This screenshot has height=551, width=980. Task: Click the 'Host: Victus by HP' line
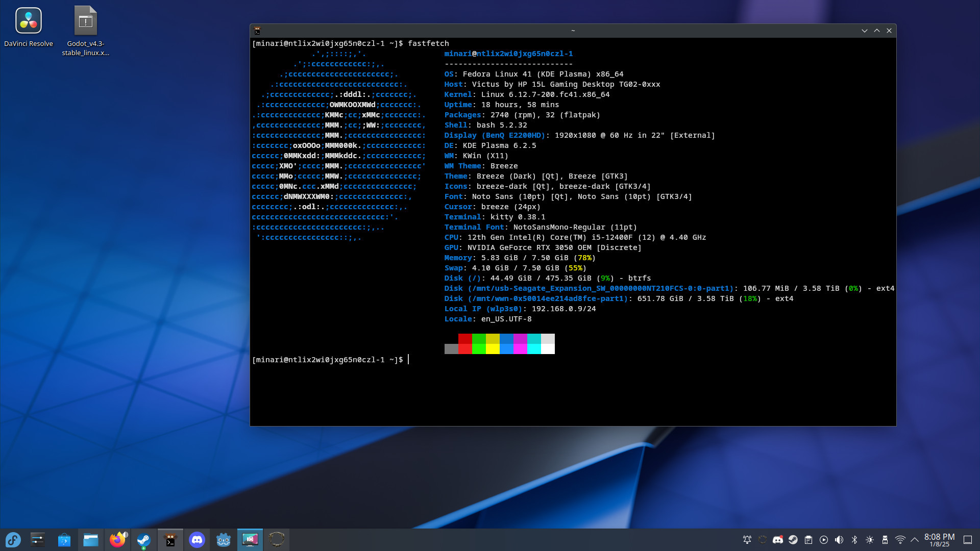[x=552, y=84]
